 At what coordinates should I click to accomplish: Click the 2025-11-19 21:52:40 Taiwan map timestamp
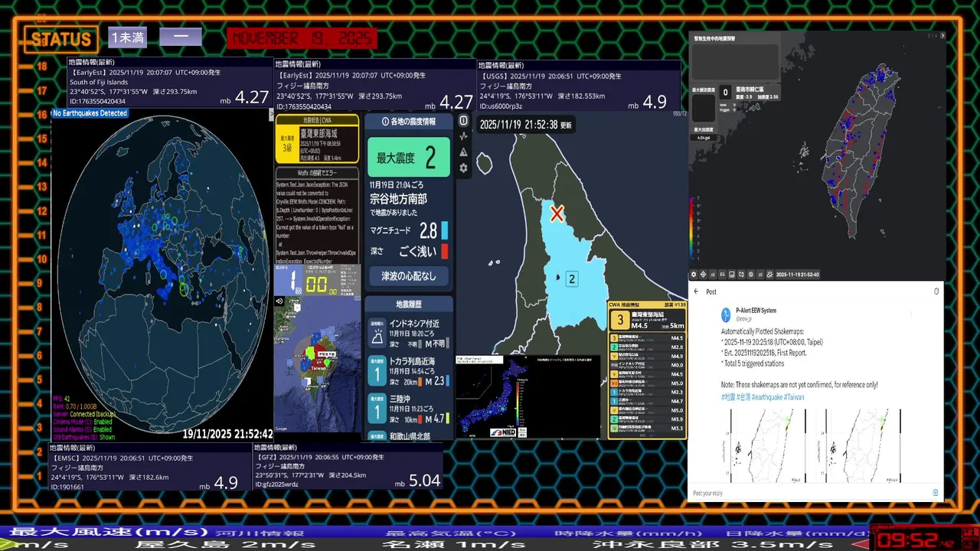pos(797,274)
